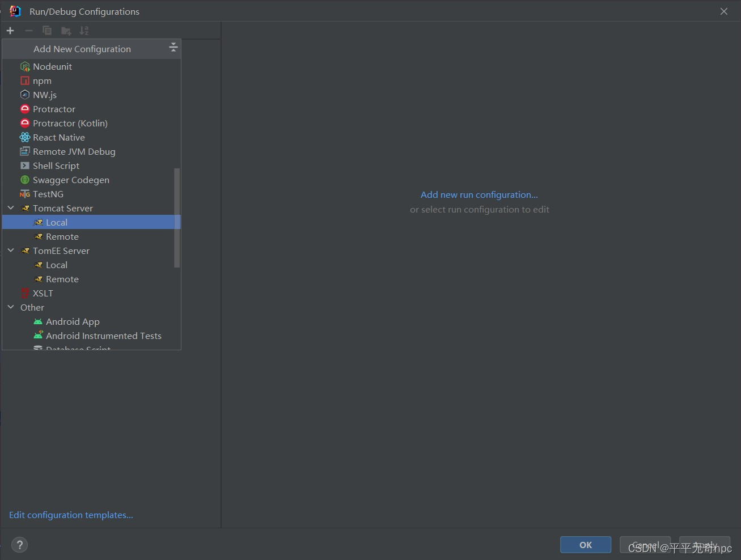Select Remote JVM Debug entry
Image resolution: width=741 pixels, height=560 pixels.
tap(91, 151)
